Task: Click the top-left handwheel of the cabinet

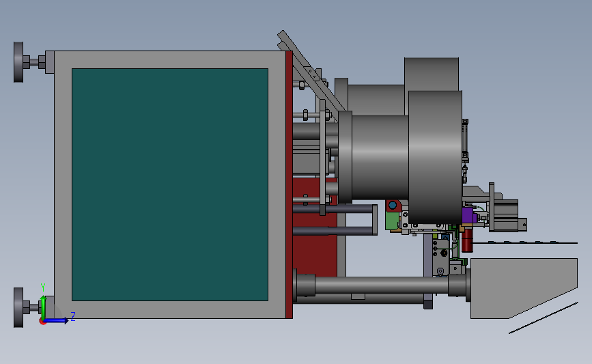Action: click(x=18, y=62)
